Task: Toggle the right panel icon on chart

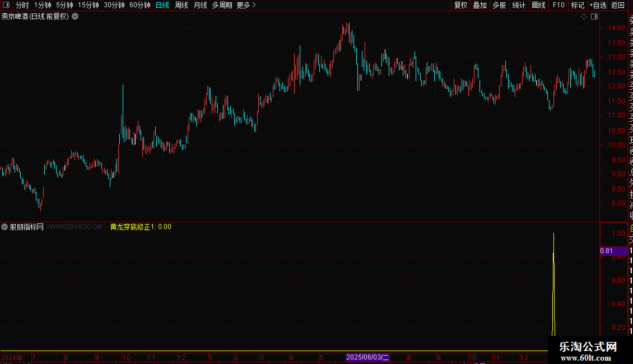Action: (x=594, y=17)
